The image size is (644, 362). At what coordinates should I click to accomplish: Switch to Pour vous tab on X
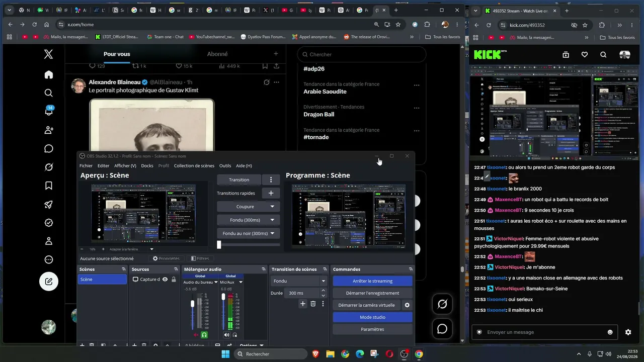click(117, 54)
